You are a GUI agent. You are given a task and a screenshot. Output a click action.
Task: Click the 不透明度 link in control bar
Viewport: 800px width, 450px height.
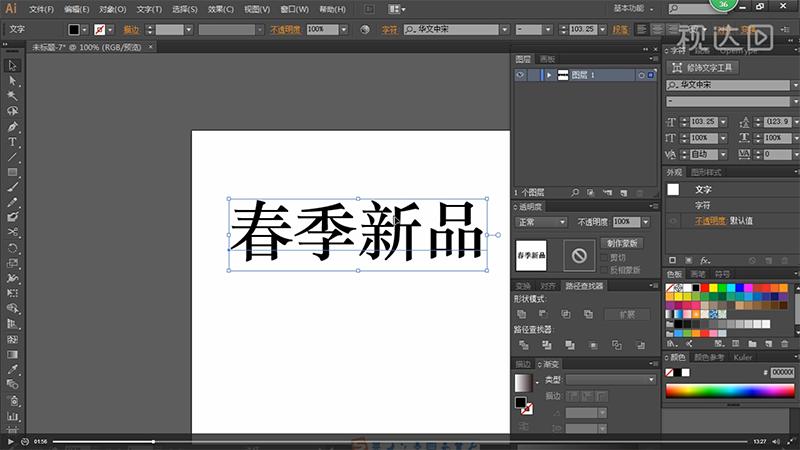point(285,30)
